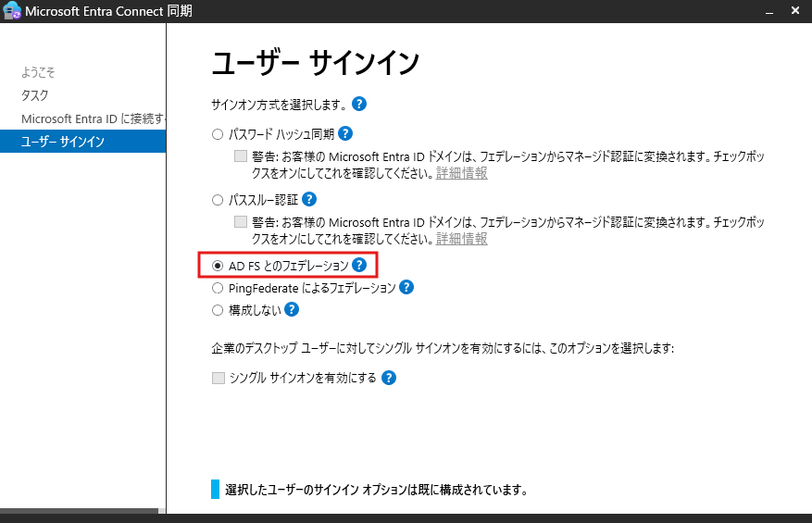Open help icon for PingFederate によるフェデレーション

(x=406, y=288)
